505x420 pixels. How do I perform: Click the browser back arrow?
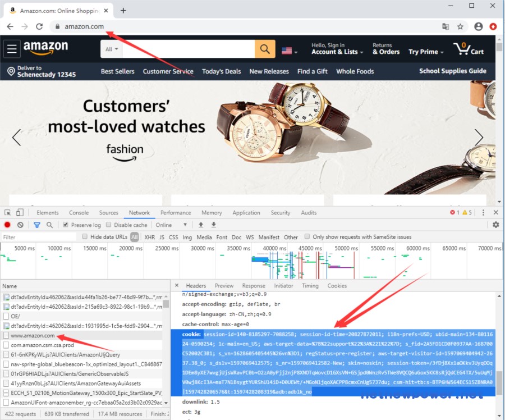coord(10,26)
